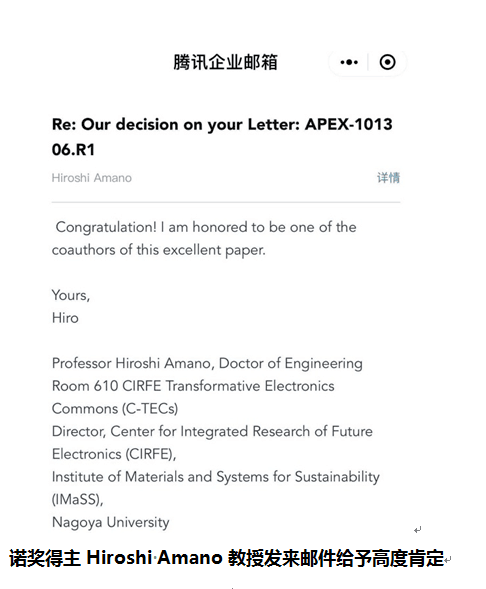Click the Electronics (CIRFE) line
Viewport: 486px width, 589px height.
(114, 454)
